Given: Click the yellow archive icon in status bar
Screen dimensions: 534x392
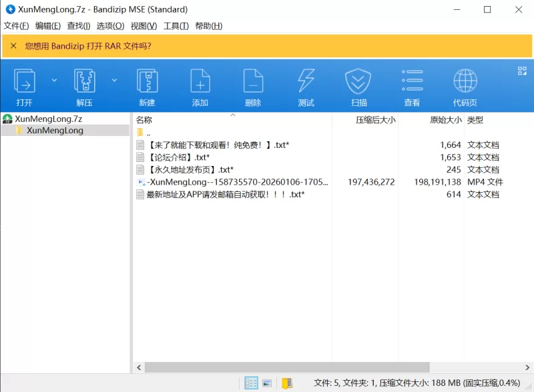Looking at the screenshot, I should click(287, 383).
